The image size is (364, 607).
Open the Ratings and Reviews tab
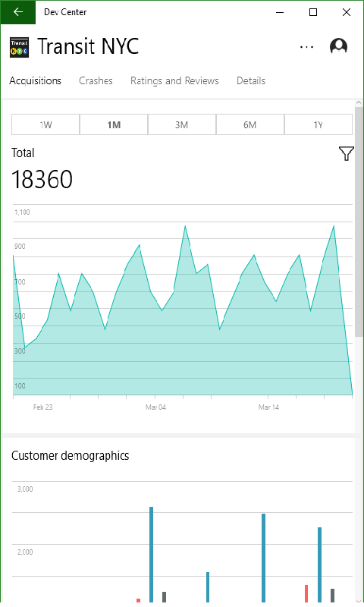[x=174, y=80]
